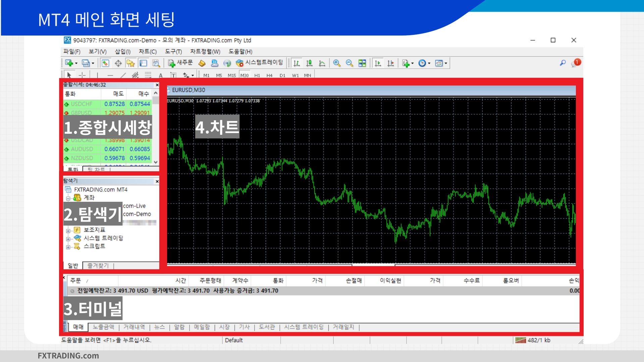
Task: Collapse the 계좌 accounts tree node
Action: click(x=68, y=198)
